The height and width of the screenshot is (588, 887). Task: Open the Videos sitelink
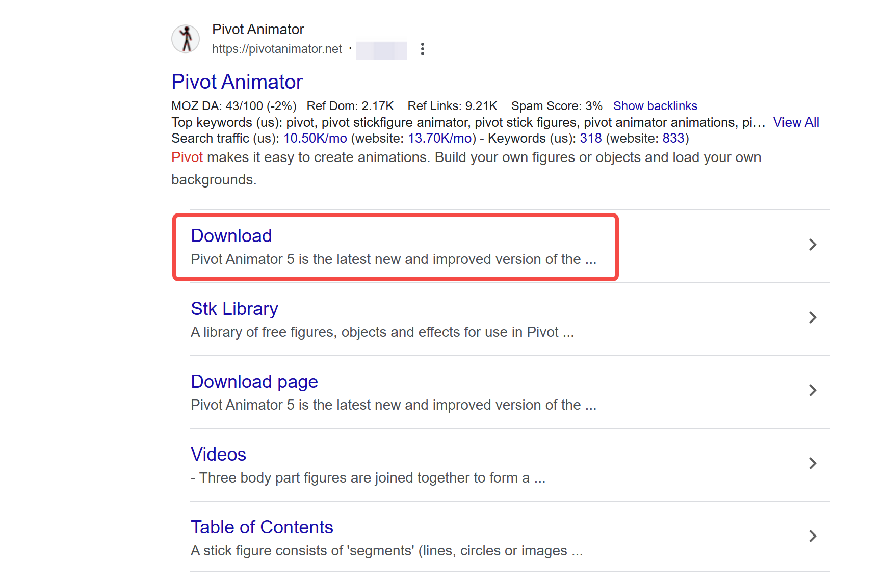(218, 454)
